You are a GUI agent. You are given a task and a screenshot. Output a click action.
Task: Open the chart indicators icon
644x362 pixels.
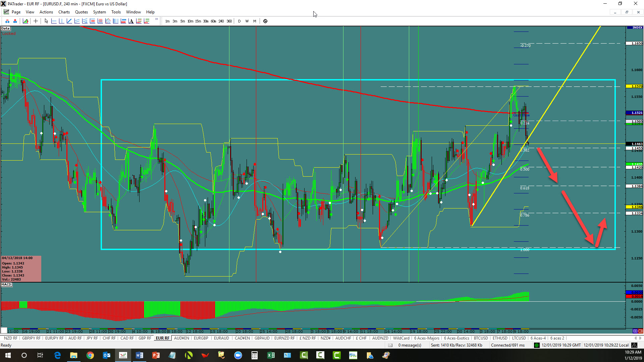coord(25,21)
